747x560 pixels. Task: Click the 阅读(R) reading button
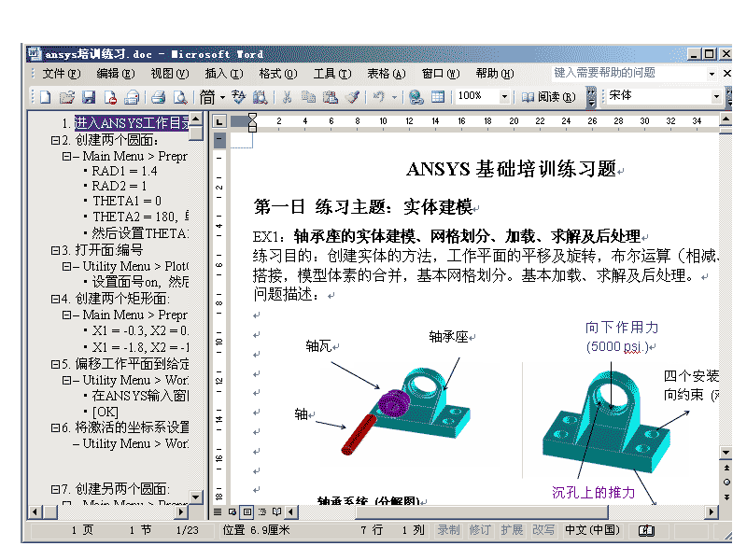point(548,97)
